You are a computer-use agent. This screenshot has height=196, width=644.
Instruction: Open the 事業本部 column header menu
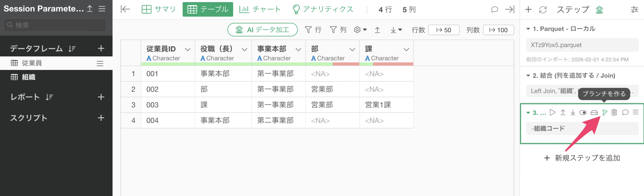point(298,49)
